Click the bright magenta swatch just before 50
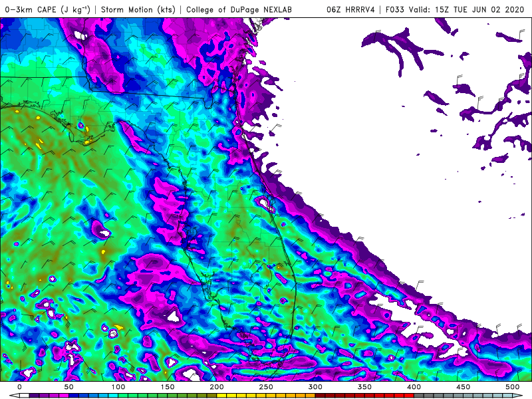 pos(64,396)
